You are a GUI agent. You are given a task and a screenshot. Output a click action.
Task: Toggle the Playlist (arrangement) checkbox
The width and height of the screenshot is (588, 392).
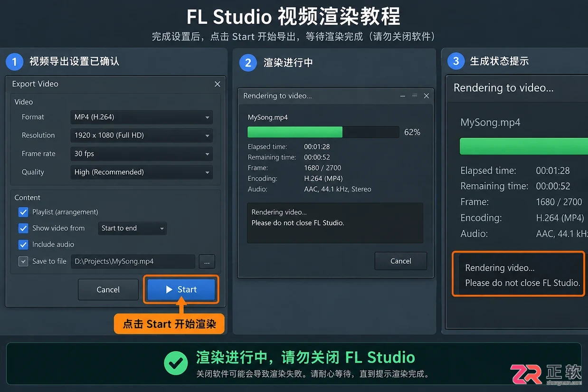pyautogui.click(x=23, y=212)
